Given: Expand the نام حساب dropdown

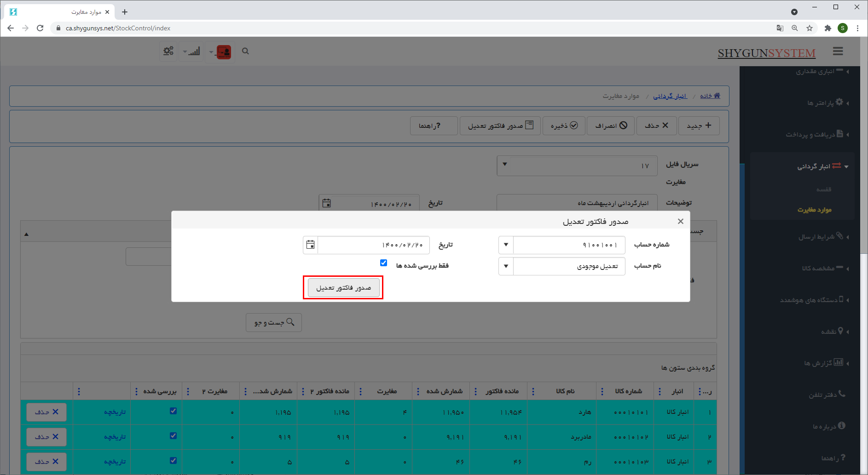Looking at the screenshot, I should coord(506,266).
